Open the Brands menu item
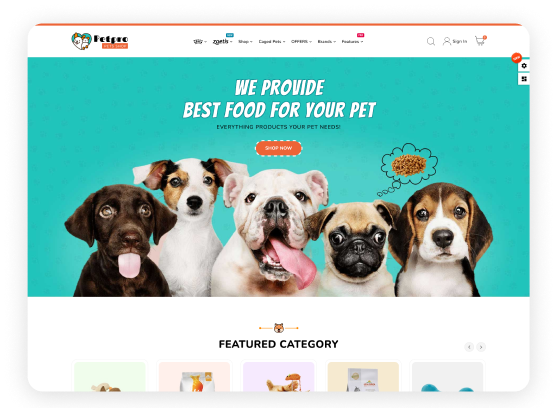 point(327,41)
